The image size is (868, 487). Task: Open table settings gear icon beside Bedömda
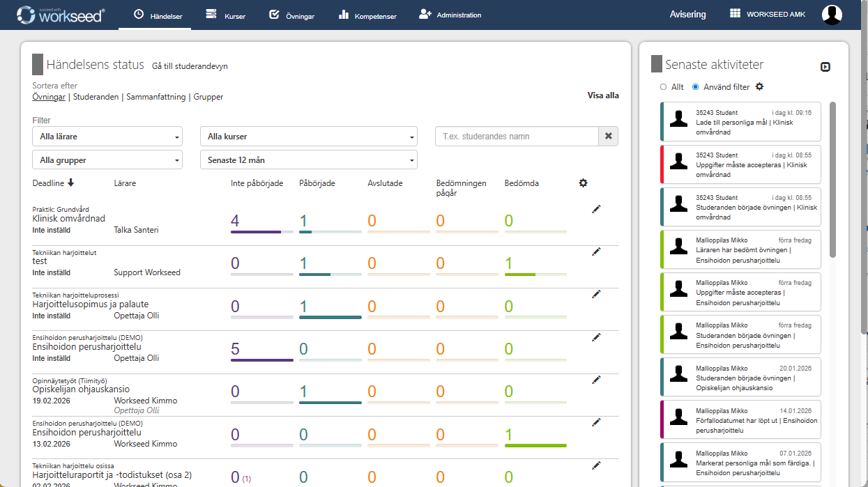[x=583, y=183]
